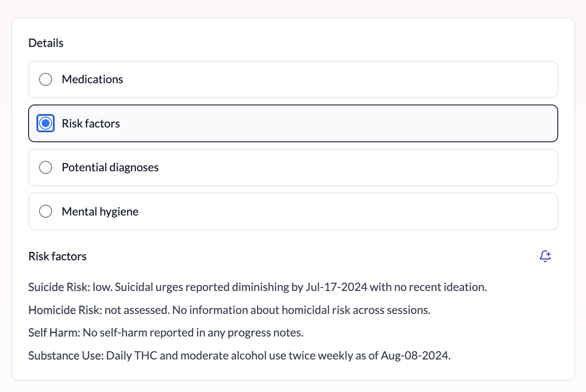Click the Suicide Risk summary line
Viewport: 586px width, 392px height.
point(257,287)
